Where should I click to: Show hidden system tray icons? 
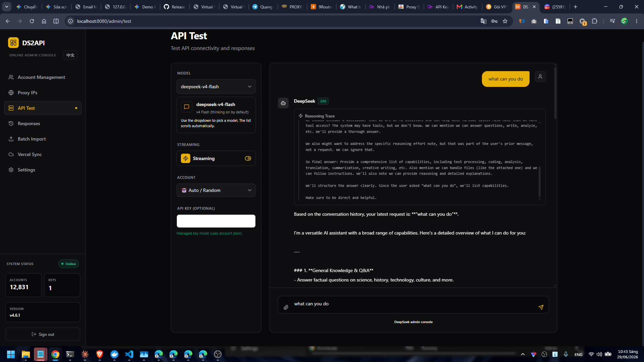[x=523, y=354]
